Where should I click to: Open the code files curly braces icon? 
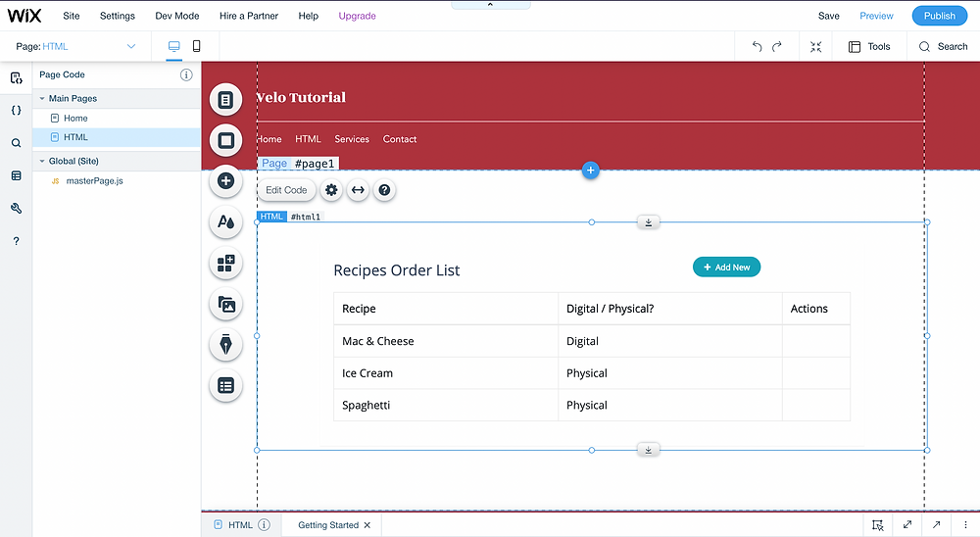point(17,111)
